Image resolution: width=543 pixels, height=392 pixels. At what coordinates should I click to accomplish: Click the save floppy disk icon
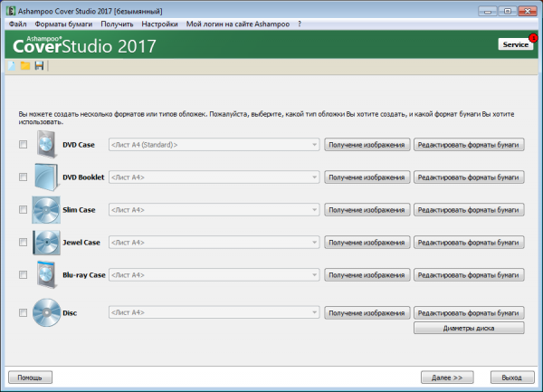tap(39, 66)
